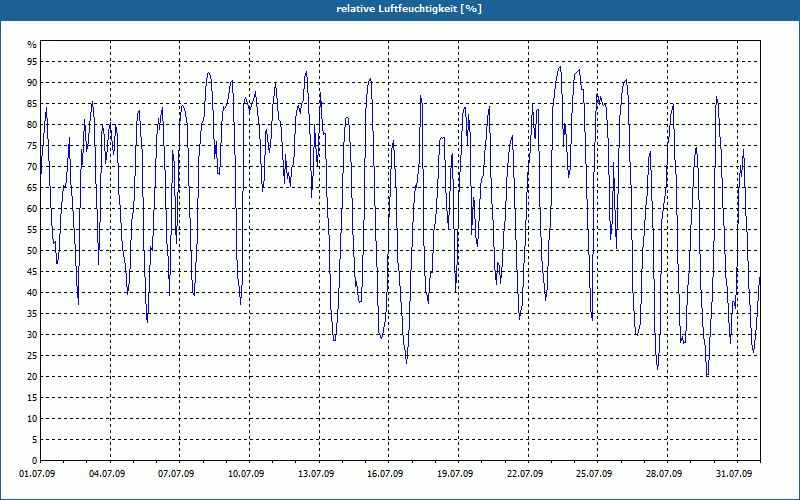Click the y-axis unit label '%'

(x=32, y=45)
